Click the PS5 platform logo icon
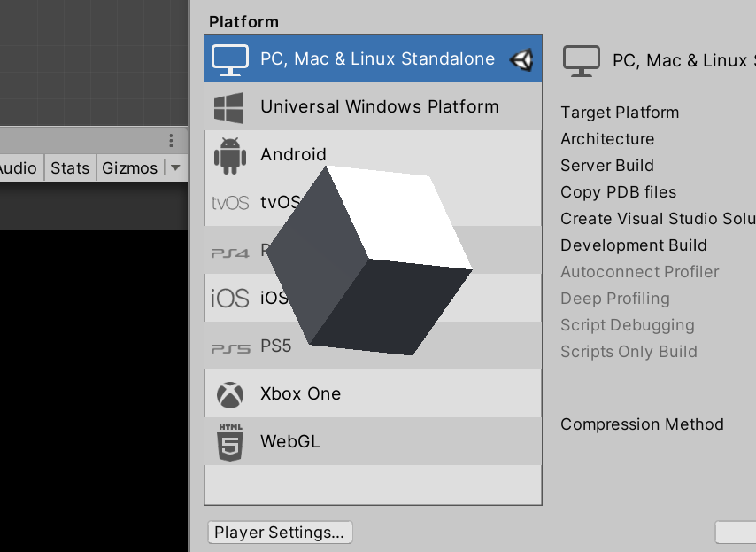 pos(230,348)
